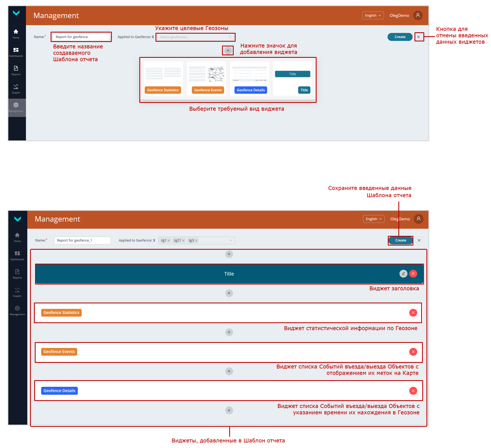Remove the tg3 geofence tag

point(196,241)
